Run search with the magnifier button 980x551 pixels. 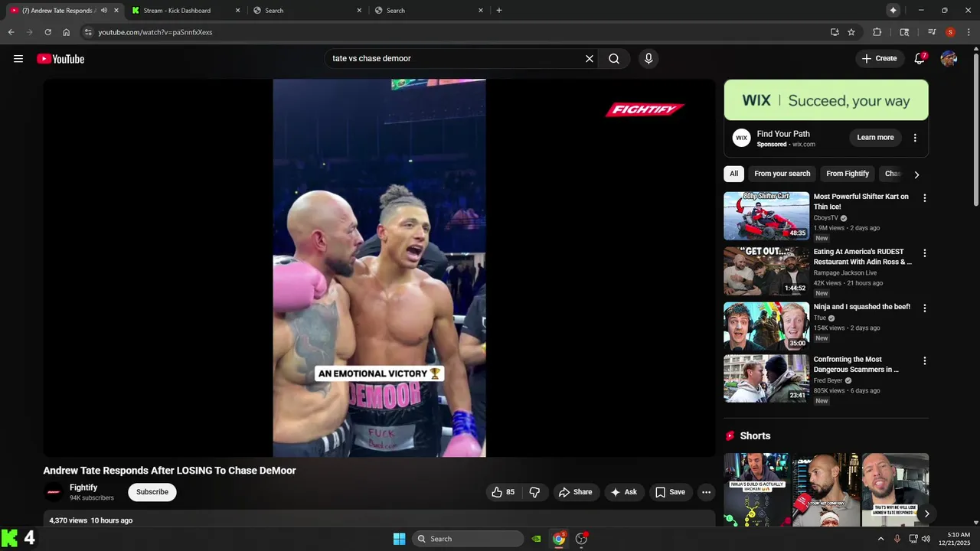pyautogui.click(x=614, y=59)
